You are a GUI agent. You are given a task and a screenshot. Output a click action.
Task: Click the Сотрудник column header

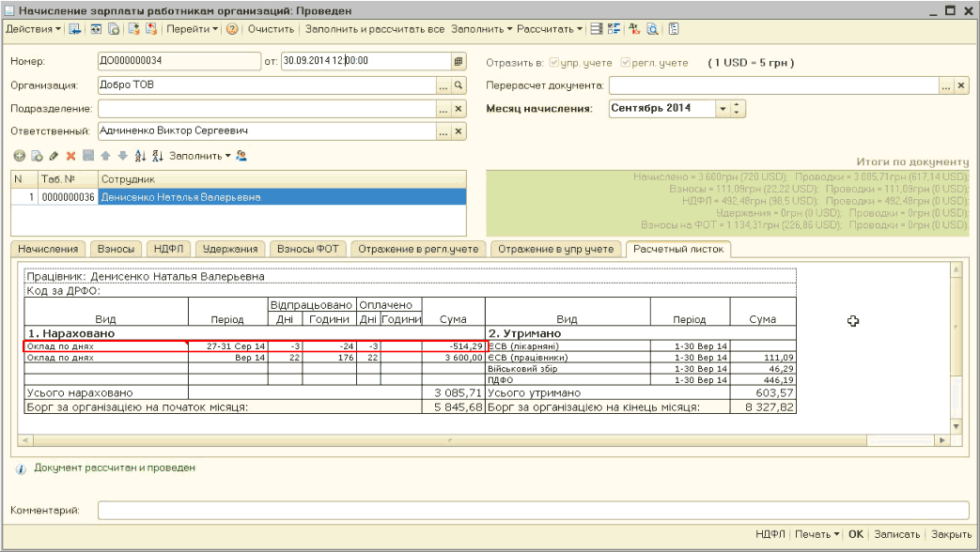click(282, 179)
